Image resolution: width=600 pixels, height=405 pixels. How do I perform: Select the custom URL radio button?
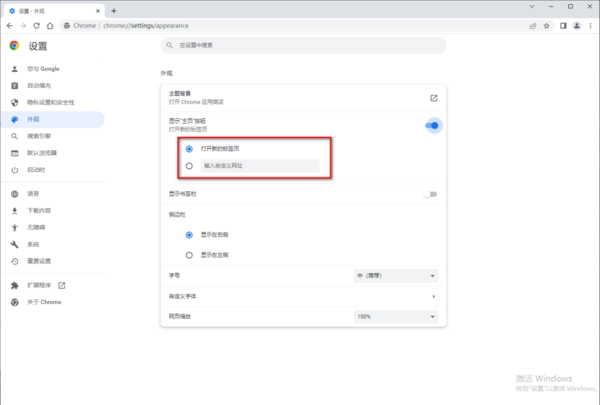(x=189, y=166)
